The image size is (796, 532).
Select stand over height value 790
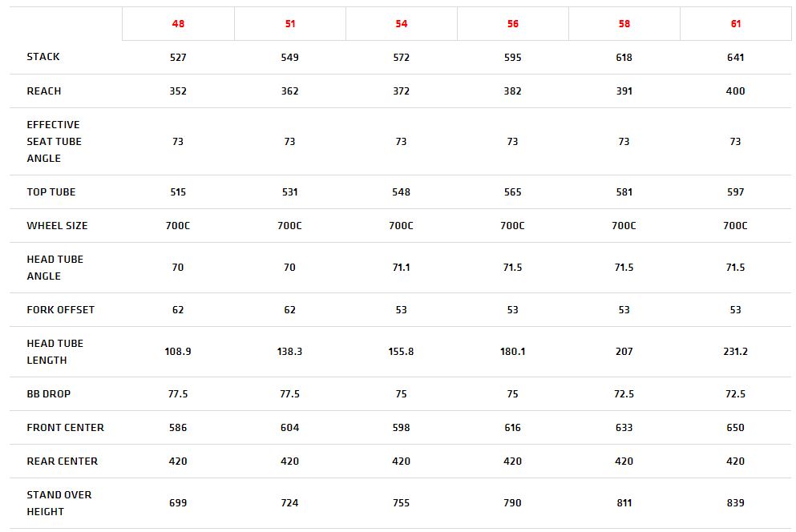[512, 503]
